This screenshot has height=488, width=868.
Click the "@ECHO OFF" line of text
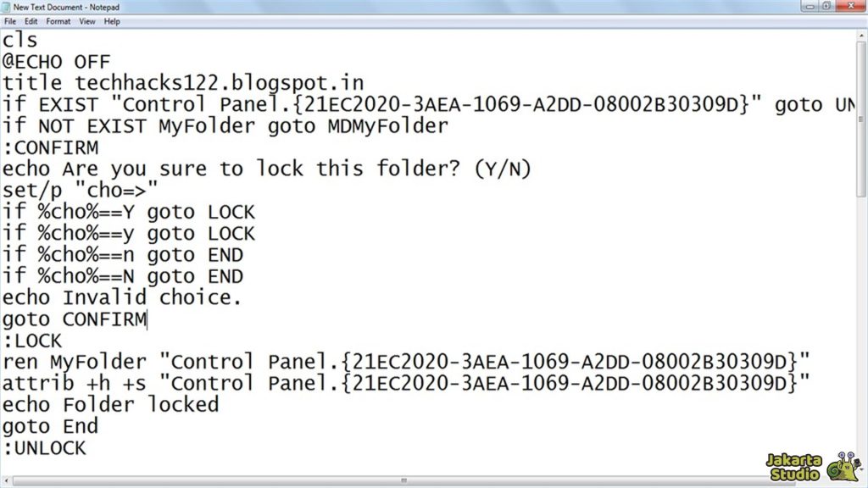pyautogui.click(x=56, y=61)
